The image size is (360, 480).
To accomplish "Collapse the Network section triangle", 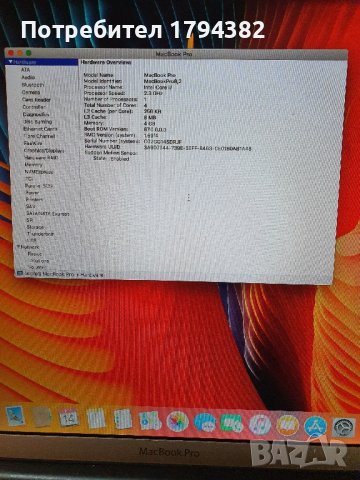I will tap(19, 247).
